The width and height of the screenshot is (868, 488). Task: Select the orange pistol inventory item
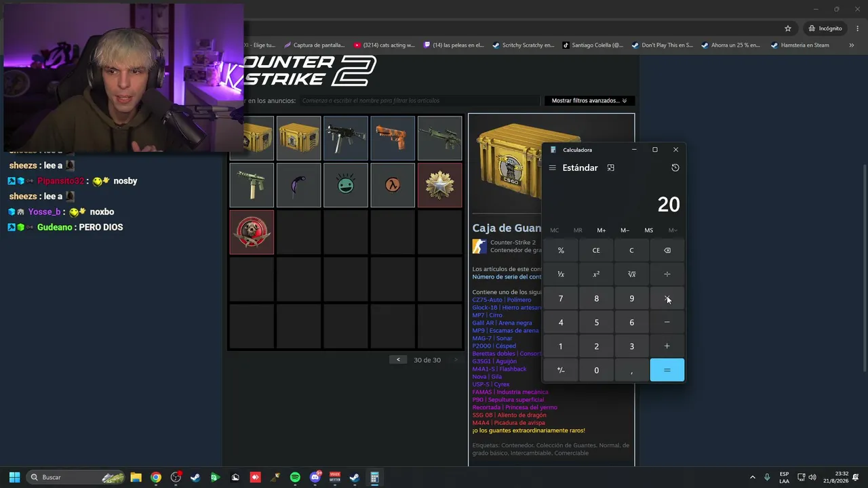coord(393,138)
